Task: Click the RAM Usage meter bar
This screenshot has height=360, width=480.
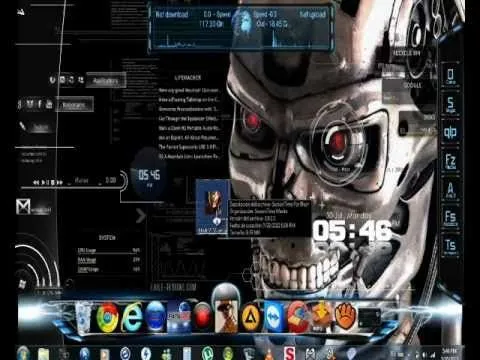Action: pos(109,260)
